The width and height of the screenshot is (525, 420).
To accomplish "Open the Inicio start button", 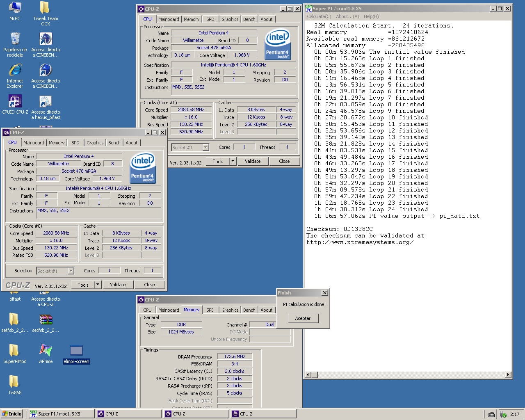I will coord(12,414).
